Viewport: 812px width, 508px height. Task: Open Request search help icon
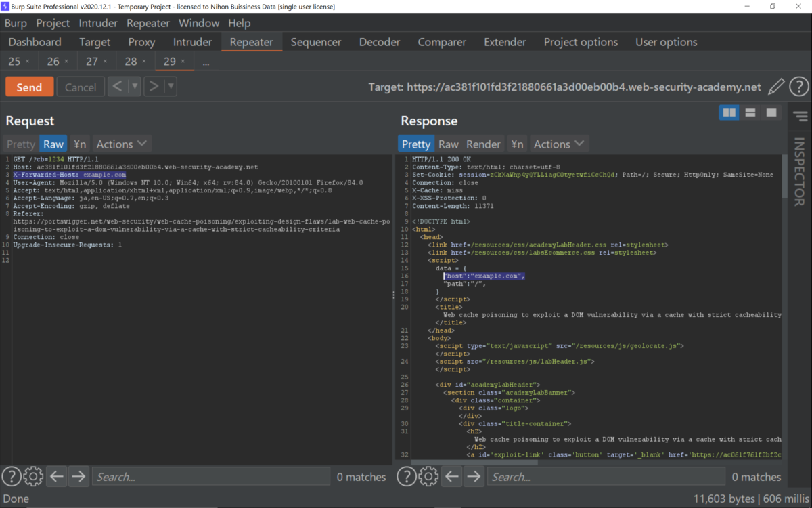point(11,477)
